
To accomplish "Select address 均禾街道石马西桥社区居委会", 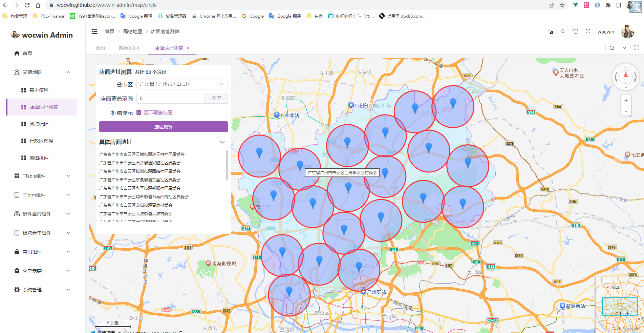I will [144, 197].
